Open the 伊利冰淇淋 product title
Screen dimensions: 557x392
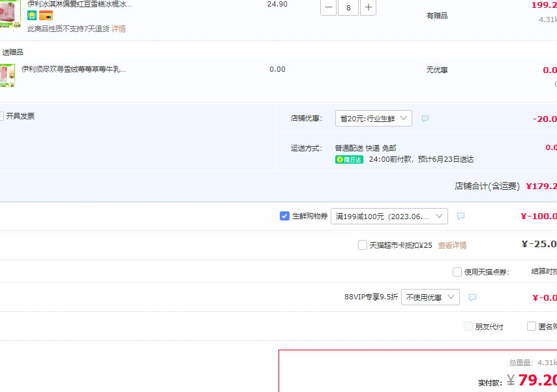(x=79, y=5)
